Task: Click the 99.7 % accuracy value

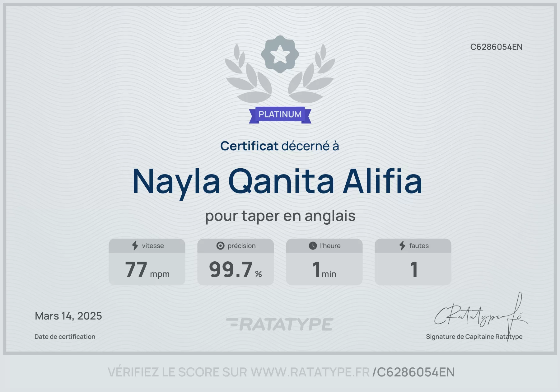Action: coord(236,270)
